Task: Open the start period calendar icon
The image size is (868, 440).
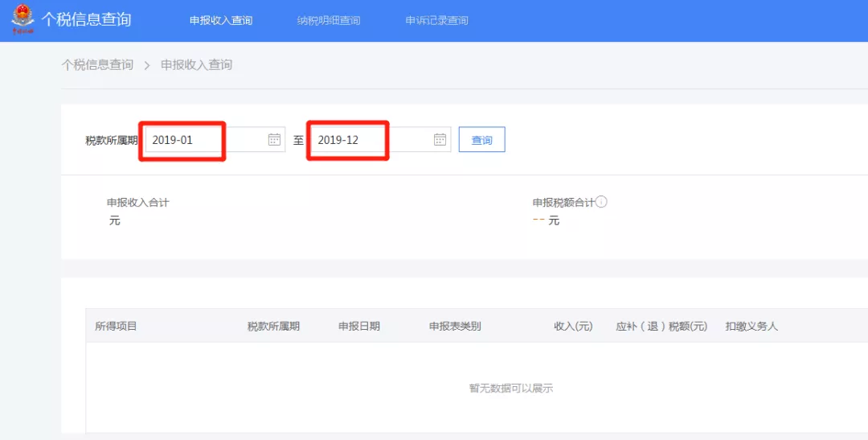Action: [274, 140]
